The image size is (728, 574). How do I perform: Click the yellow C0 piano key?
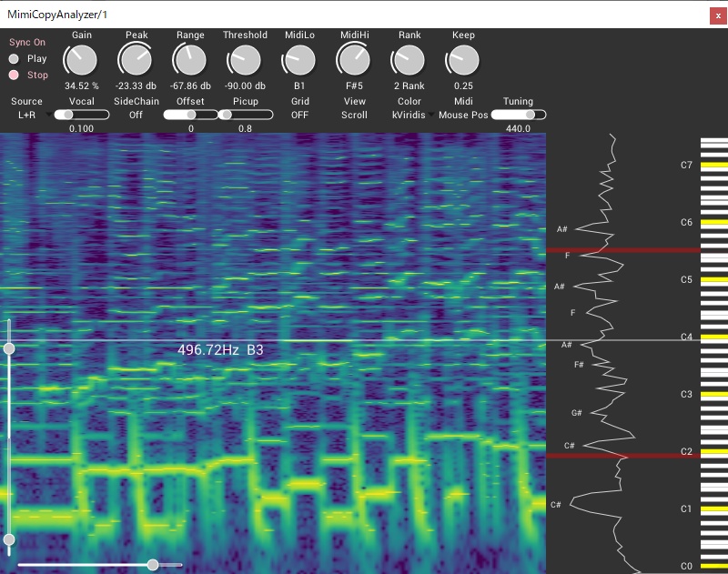coord(714,566)
